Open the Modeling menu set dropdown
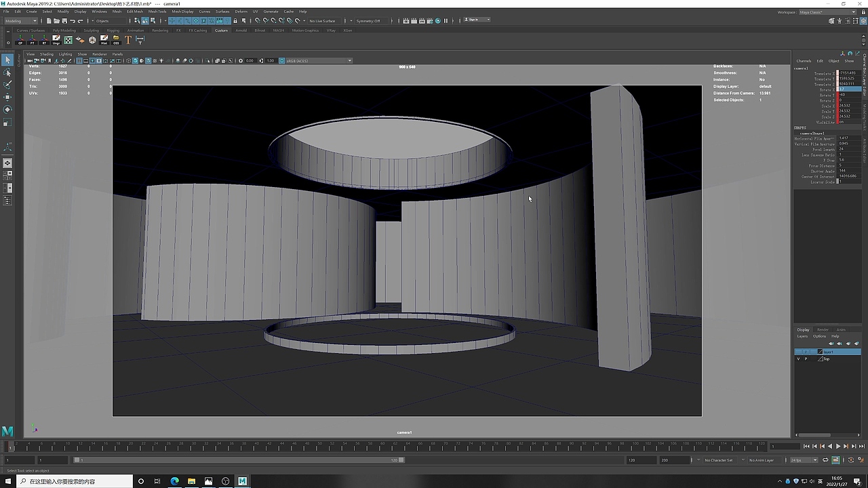The width and height of the screenshot is (868, 488). (22, 21)
